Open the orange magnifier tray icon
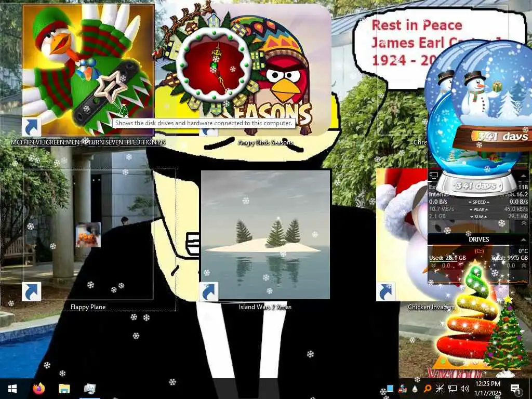The height and width of the screenshot is (399, 532). [x=427, y=389]
